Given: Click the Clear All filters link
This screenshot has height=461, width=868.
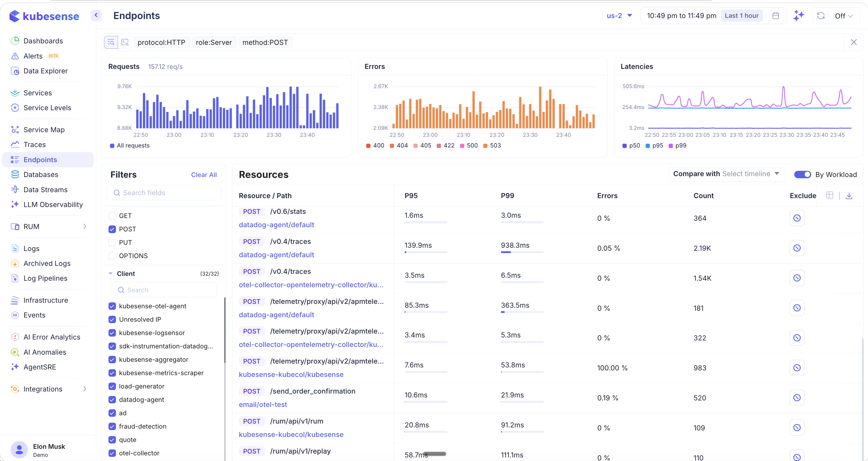Looking at the screenshot, I should (x=204, y=174).
